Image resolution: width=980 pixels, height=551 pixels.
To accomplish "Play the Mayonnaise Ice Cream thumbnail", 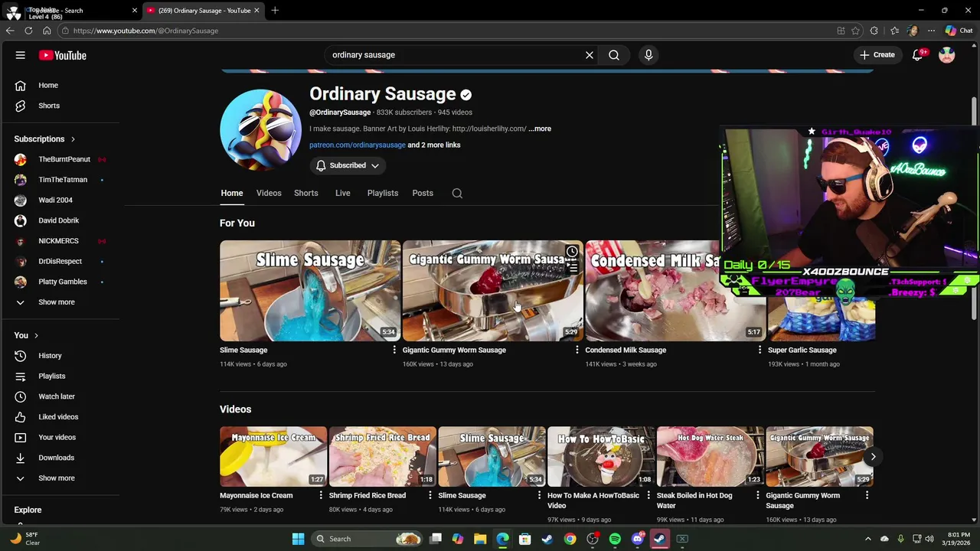I will [273, 457].
